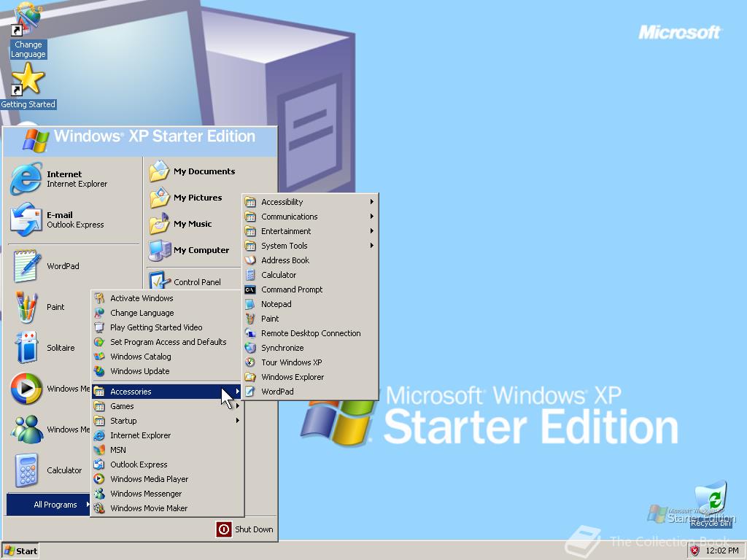Screen dimensions: 747x560
Task: Launch Paint from Start menu left column
Action: click(x=47, y=307)
